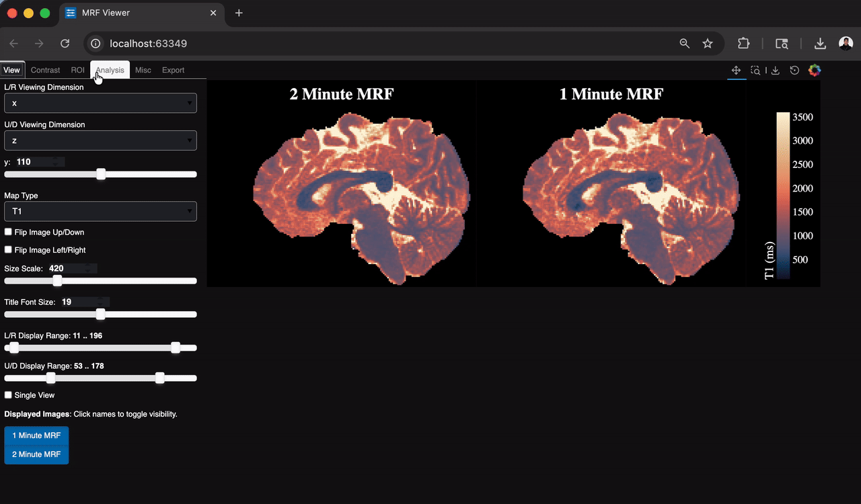Reload the page with the refresh icon
861x504 pixels.
coord(65,43)
